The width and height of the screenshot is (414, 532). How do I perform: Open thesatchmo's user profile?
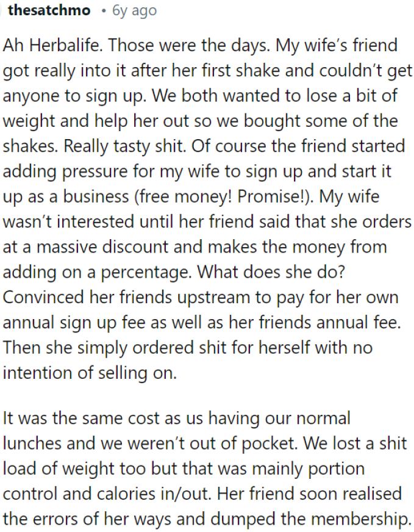click(x=49, y=10)
